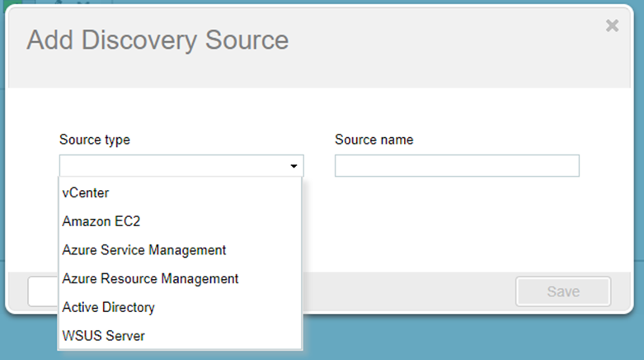Select the WSUS Server entry
Screen dimensions: 644x360
[x=103, y=335]
